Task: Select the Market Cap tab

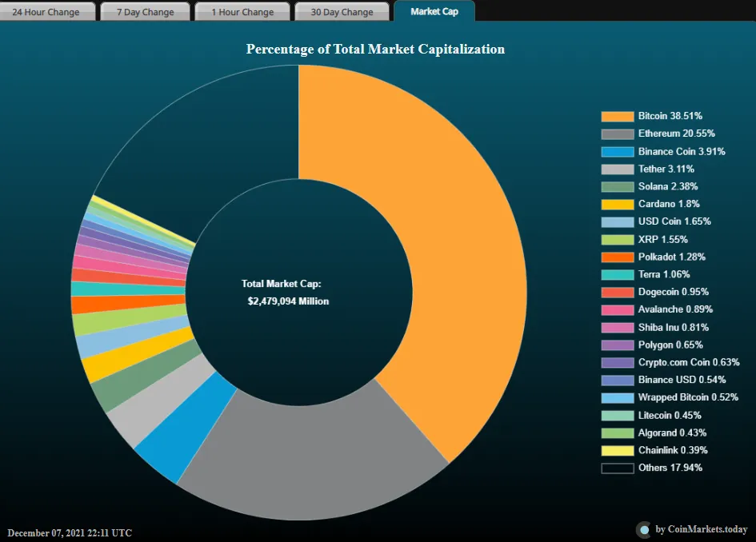Action: [x=434, y=11]
